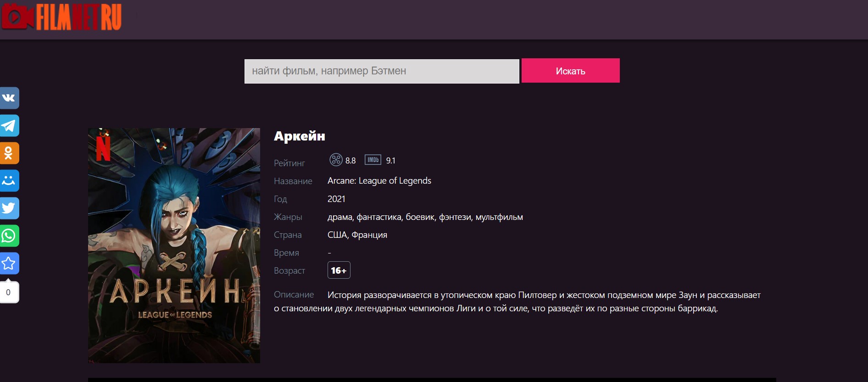
Task: Open the Аркейн poster image
Action: tap(174, 245)
